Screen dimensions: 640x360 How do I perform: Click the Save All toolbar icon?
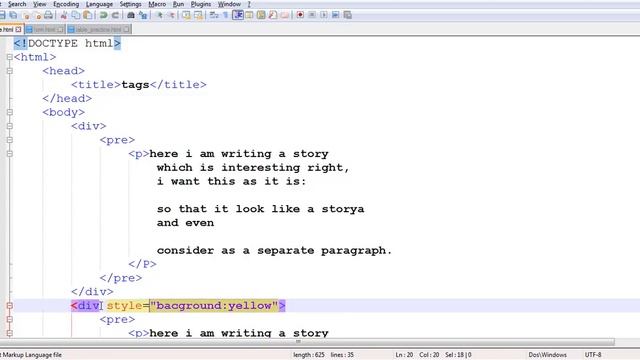tap(13, 15)
